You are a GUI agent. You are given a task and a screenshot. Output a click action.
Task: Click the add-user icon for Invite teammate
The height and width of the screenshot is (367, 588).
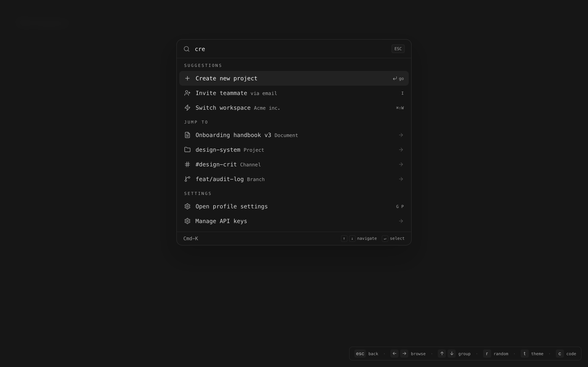pos(187,93)
